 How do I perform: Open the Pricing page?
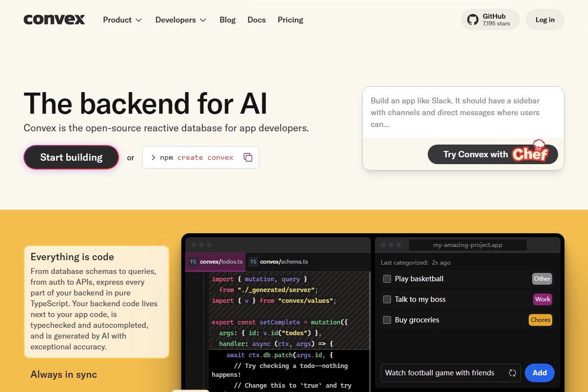click(x=290, y=20)
